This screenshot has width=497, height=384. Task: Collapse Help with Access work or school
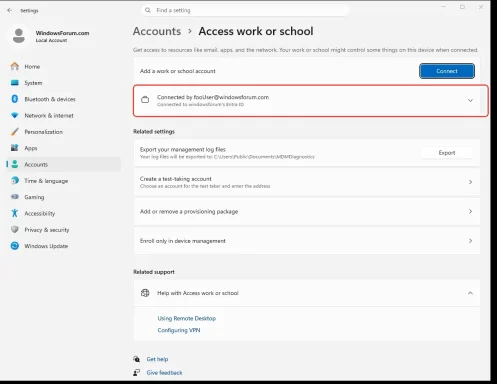(x=470, y=293)
